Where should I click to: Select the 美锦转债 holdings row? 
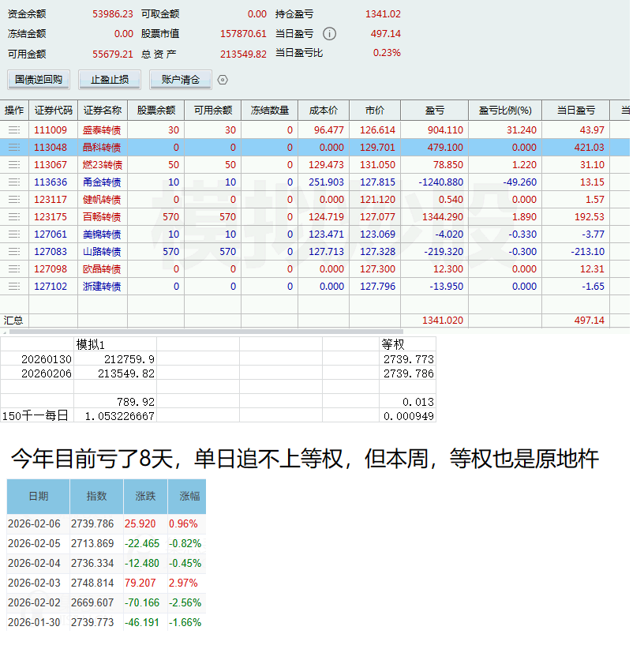click(x=315, y=234)
